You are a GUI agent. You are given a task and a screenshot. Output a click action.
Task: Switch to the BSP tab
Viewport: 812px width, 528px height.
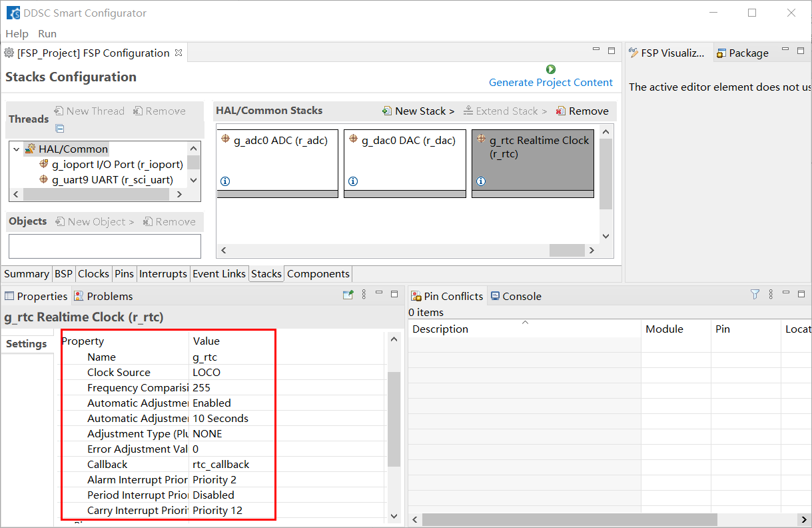click(63, 273)
